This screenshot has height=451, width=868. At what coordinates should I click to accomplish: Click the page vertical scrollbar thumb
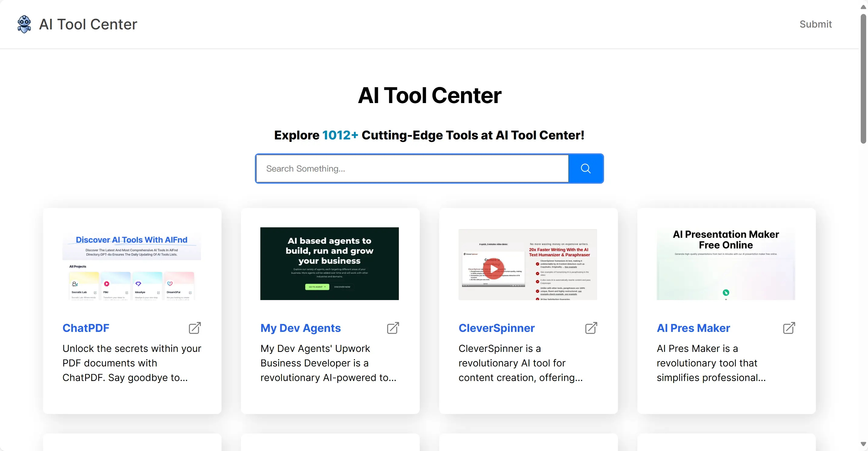pyautogui.click(x=863, y=79)
